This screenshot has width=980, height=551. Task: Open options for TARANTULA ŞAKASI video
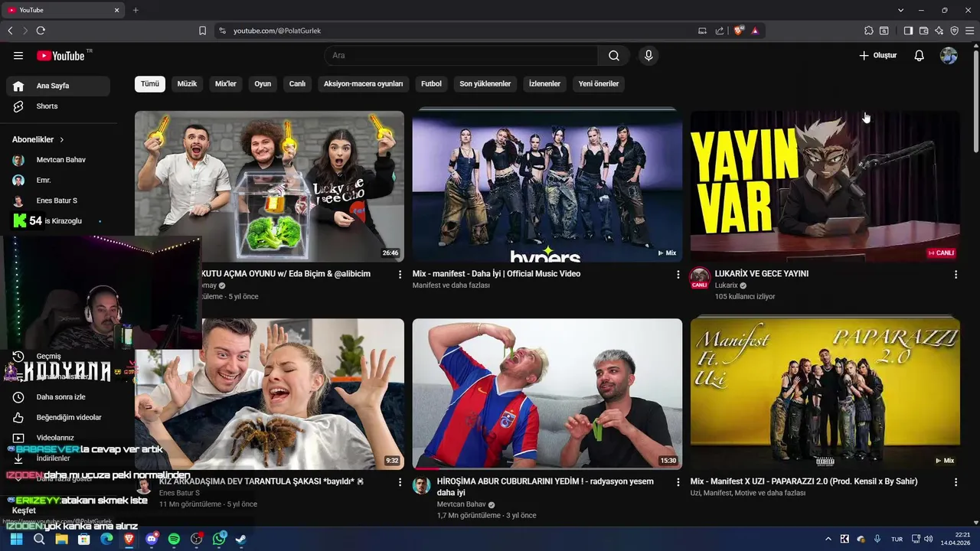tap(400, 482)
